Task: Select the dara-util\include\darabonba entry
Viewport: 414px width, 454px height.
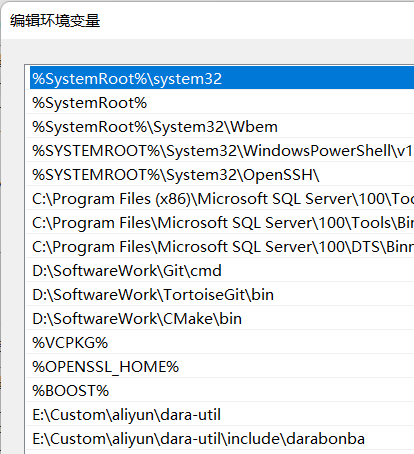Action: (220, 438)
